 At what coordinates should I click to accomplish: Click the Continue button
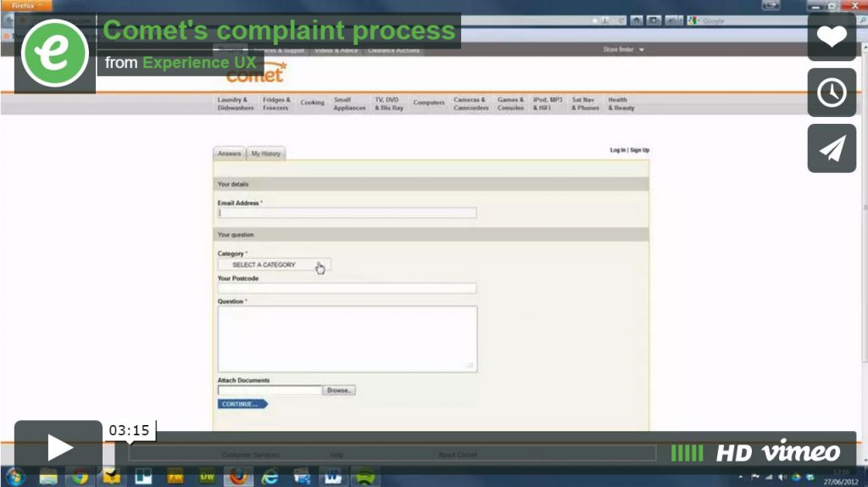point(242,404)
